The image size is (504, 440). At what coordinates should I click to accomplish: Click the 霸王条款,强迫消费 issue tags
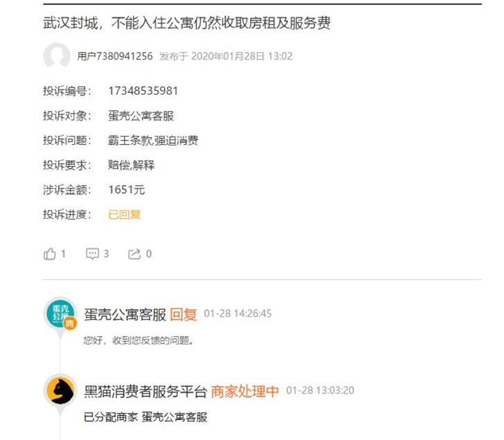[153, 141]
